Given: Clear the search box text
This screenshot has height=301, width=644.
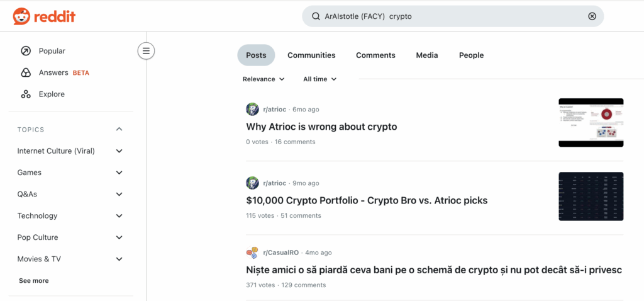Looking at the screenshot, I should [592, 16].
